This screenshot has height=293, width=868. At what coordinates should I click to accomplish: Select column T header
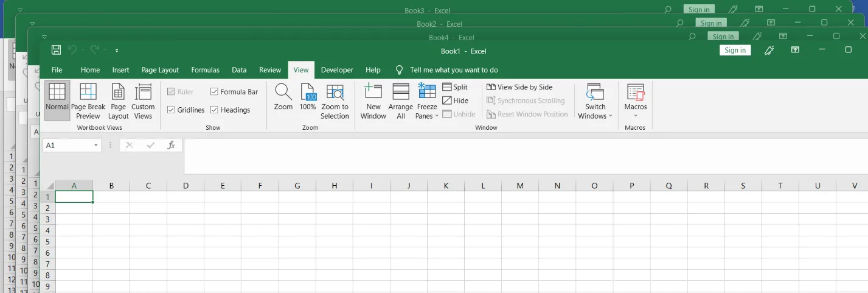coord(780,185)
